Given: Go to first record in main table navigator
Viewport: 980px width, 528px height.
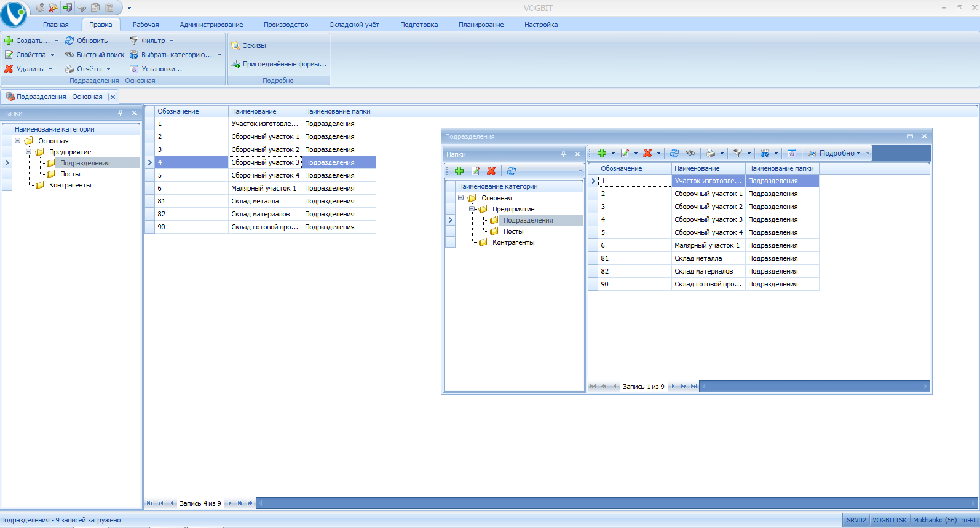Looking at the screenshot, I should point(149,503).
